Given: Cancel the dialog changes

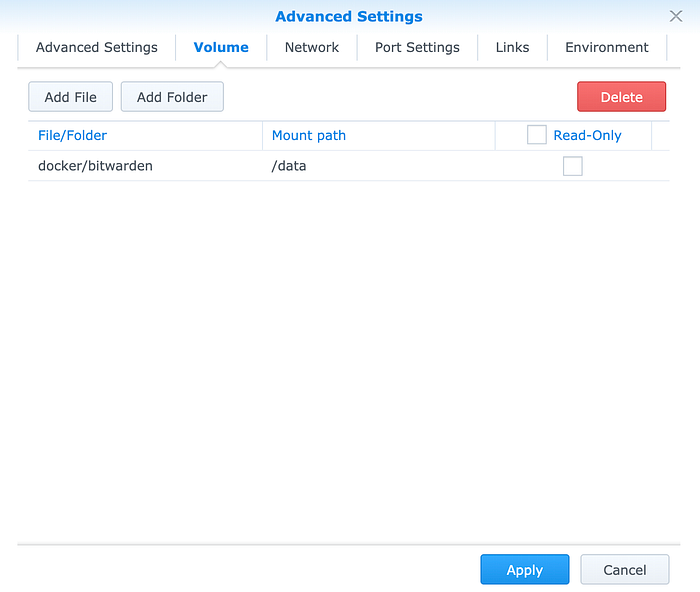Looking at the screenshot, I should [625, 570].
